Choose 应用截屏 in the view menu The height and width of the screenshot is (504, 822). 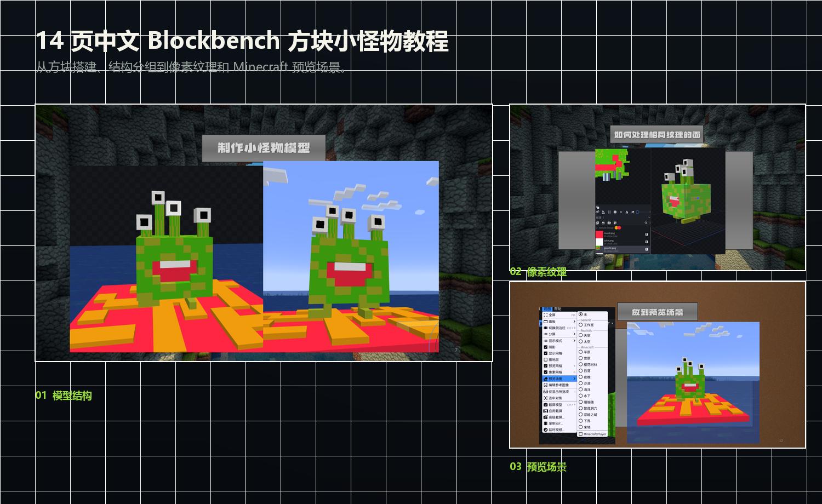pyautogui.click(x=560, y=411)
